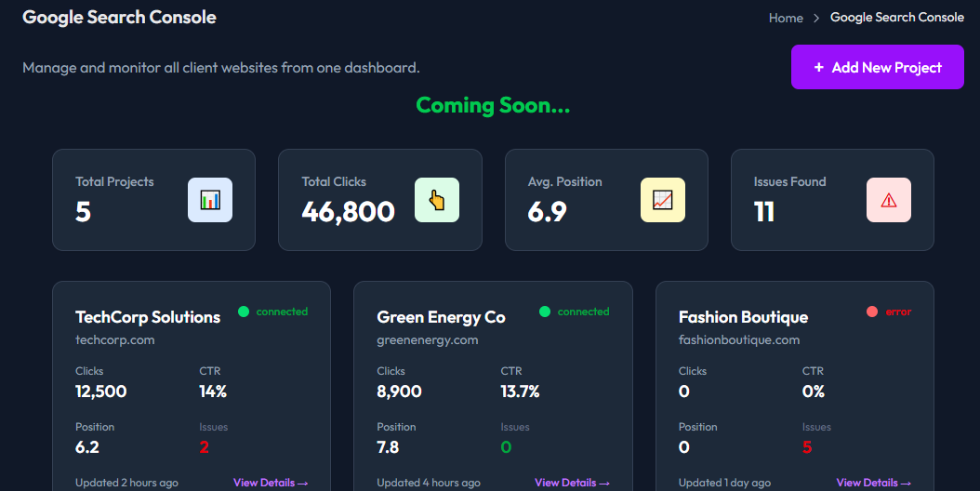Select the TechCorp Solutions project title
The image size is (980, 491).
tap(148, 317)
